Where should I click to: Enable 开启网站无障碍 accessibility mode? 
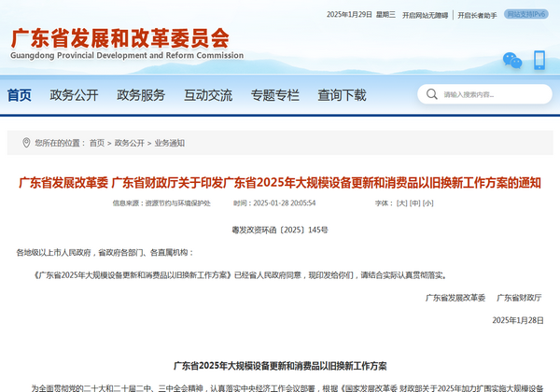click(423, 15)
